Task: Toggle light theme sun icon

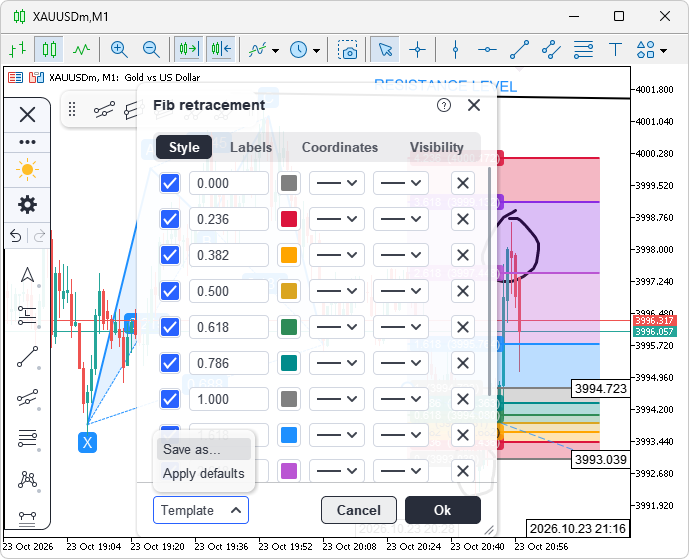Action: [x=27, y=170]
